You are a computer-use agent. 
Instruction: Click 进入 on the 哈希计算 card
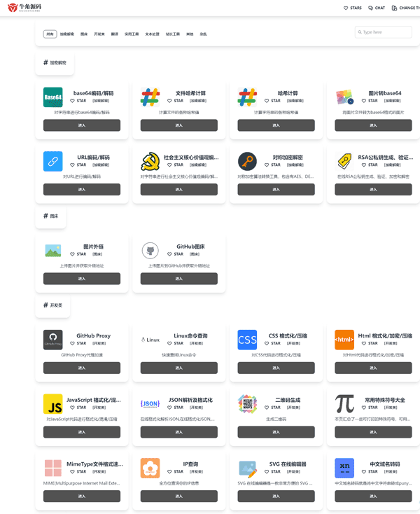276,125
